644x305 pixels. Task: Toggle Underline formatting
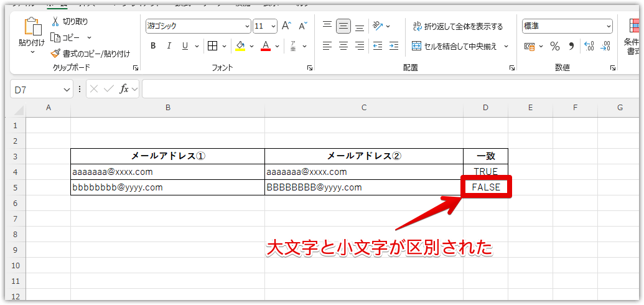click(185, 46)
